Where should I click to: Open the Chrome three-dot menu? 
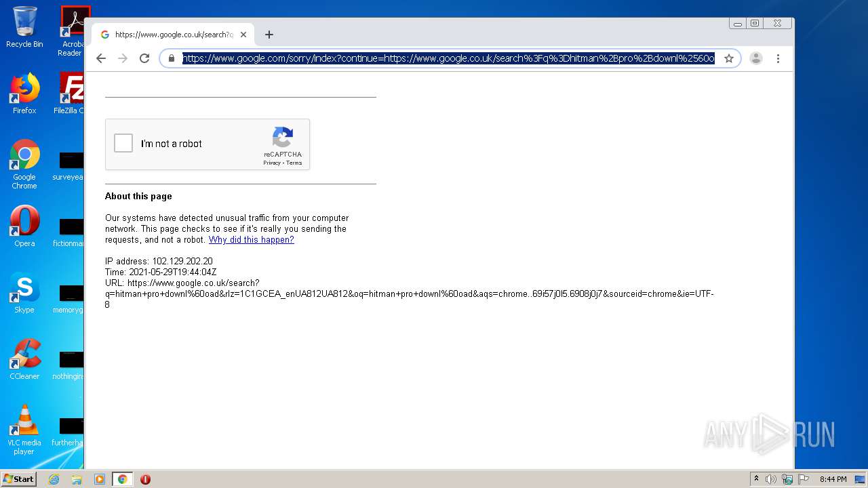[x=778, y=58]
